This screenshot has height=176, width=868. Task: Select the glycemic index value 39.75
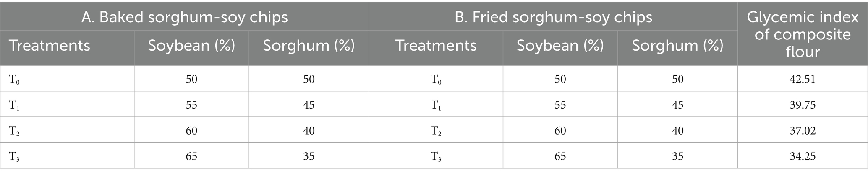(802, 105)
